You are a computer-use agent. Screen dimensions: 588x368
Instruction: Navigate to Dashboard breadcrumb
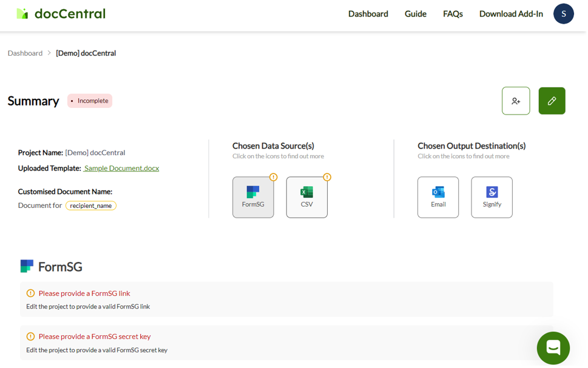coord(25,53)
